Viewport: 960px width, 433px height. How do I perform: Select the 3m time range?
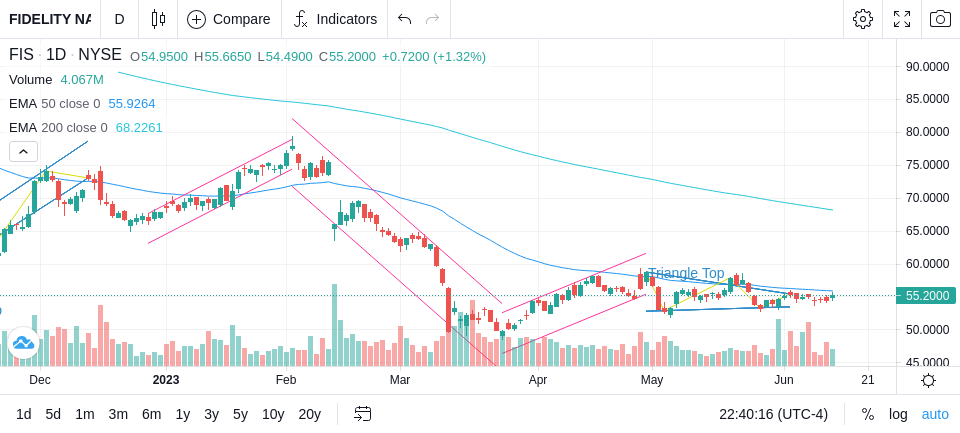118,415
